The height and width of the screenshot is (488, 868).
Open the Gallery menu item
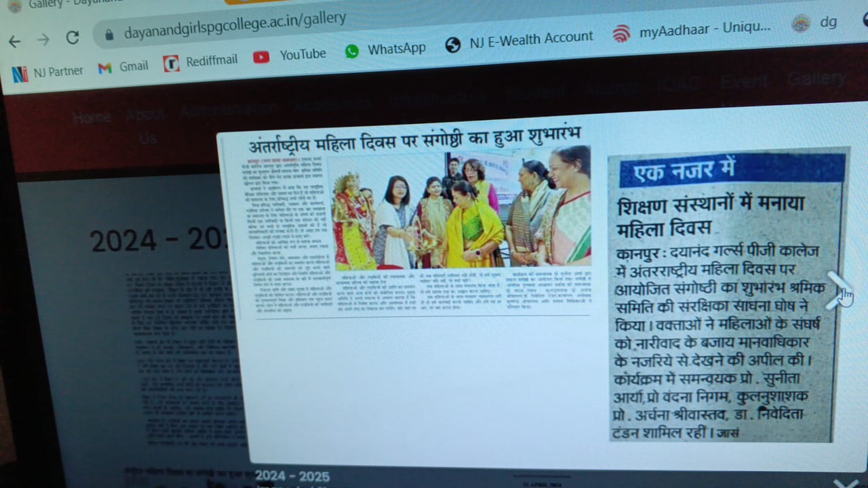(816, 79)
